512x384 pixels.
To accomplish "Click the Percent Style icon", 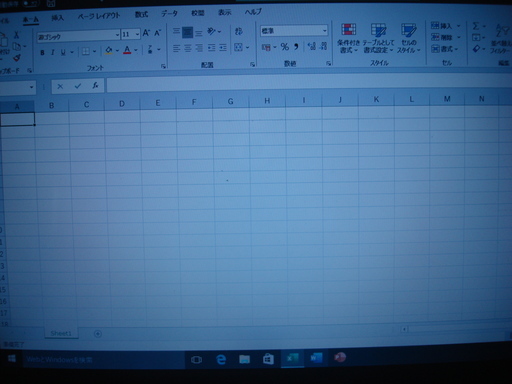I will tap(285, 47).
